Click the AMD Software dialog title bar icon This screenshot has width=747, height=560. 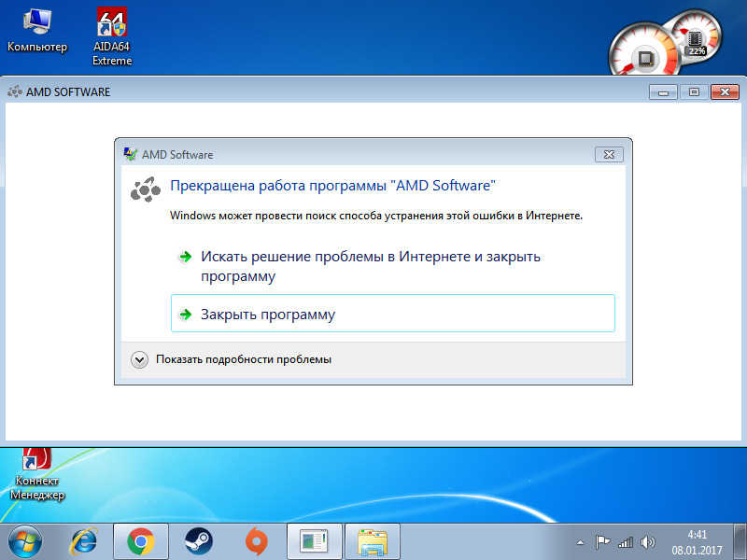130,154
